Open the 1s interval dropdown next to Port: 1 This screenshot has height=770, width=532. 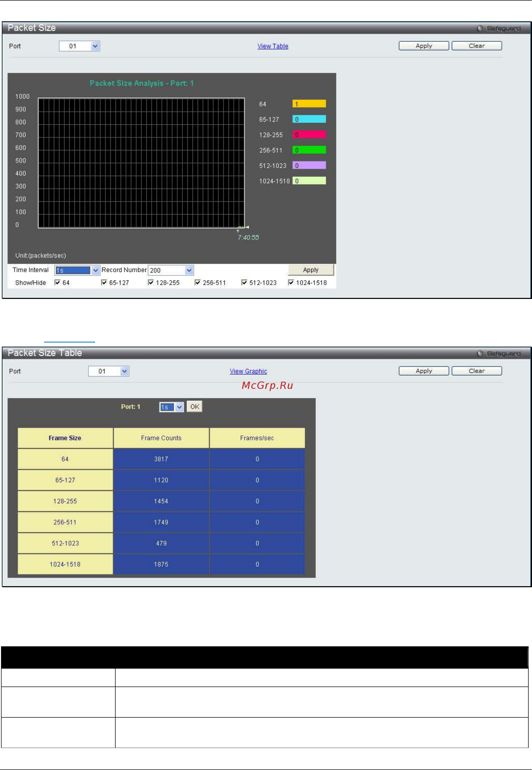tap(171, 407)
